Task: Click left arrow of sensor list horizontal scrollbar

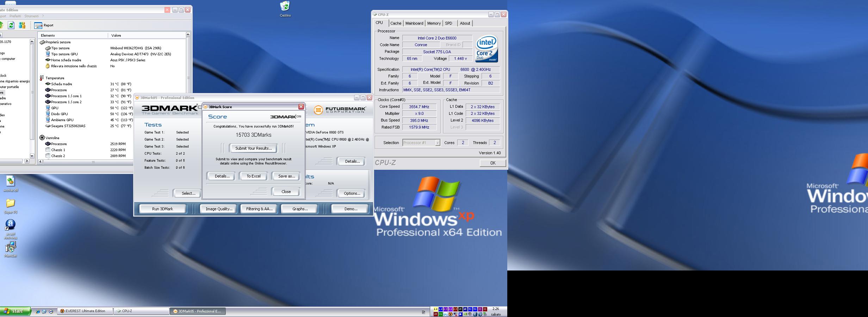Action: pos(41,162)
